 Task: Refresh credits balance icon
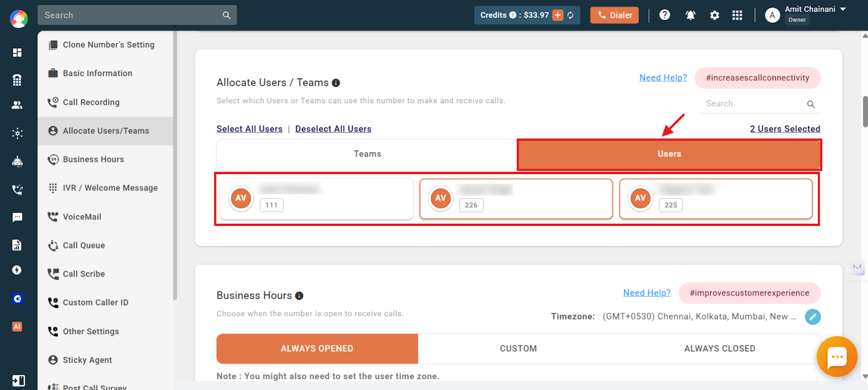point(571,15)
